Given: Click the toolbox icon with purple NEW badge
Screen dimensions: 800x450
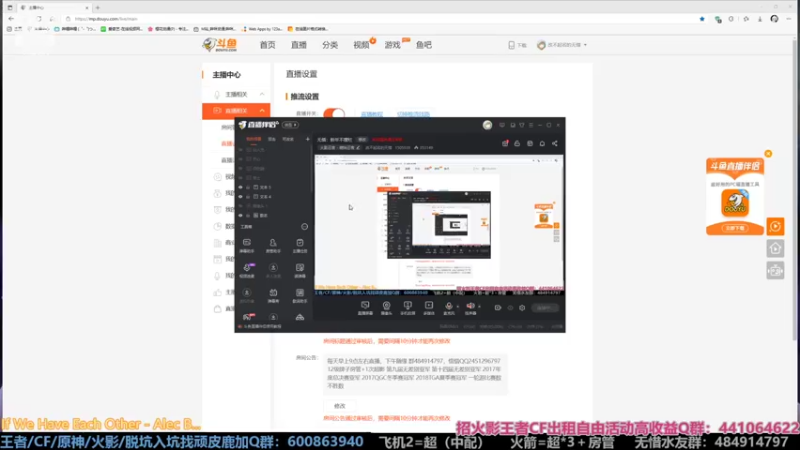Looking at the screenshot, I should 247,267.
